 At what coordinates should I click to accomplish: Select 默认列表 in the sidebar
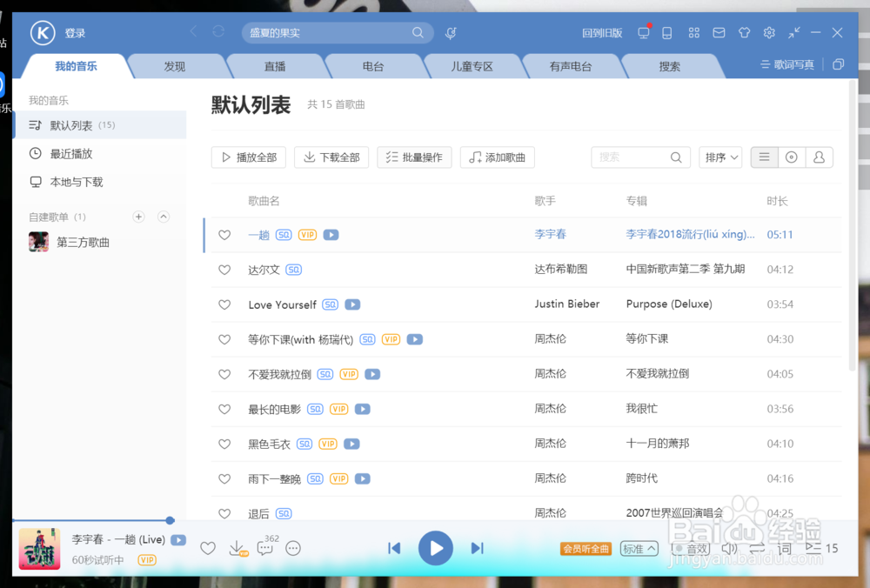click(100, 124)
